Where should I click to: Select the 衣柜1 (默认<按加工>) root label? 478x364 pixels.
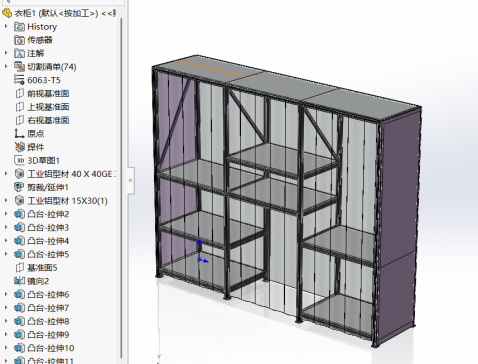(65, 13)
